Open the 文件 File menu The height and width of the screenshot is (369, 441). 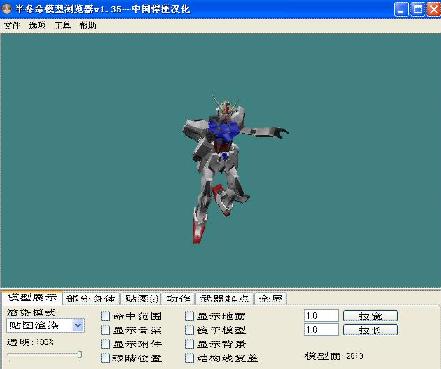12,26
